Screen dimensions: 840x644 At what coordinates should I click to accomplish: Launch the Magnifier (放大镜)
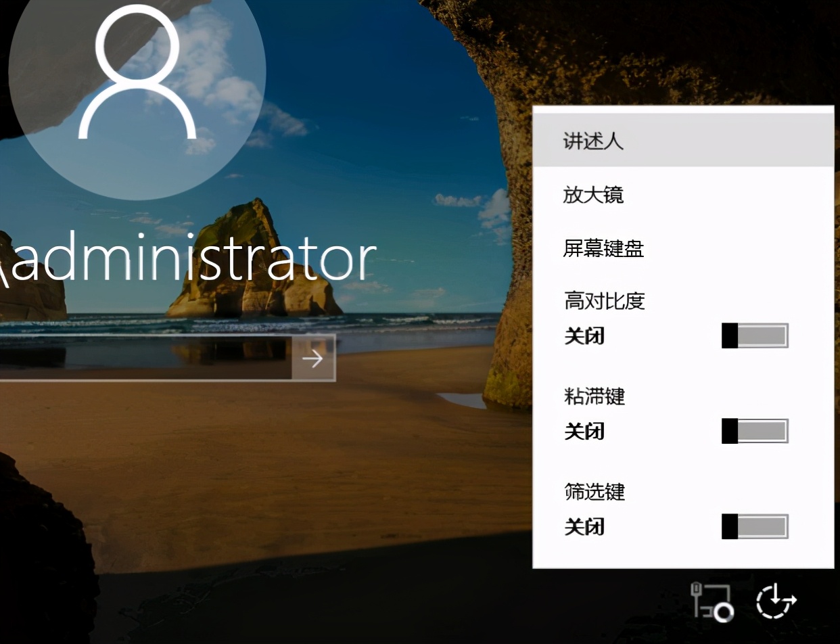[x=594, y=195]
